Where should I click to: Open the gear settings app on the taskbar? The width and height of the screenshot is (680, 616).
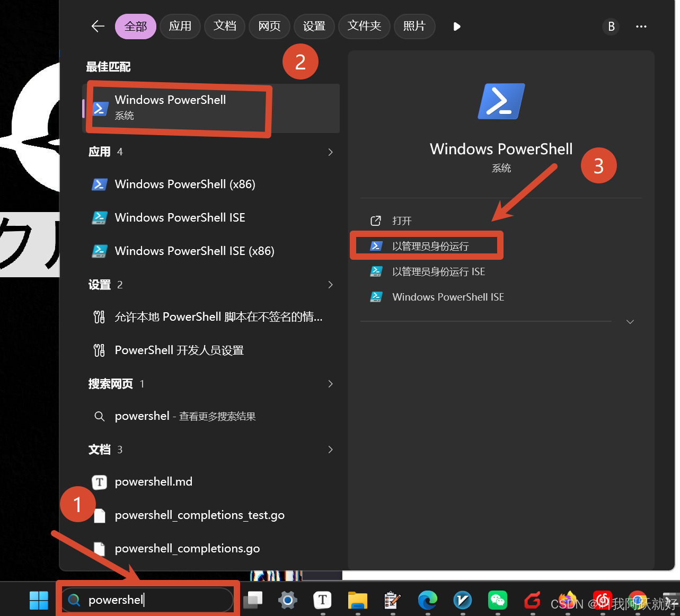[x=288, y=600]
